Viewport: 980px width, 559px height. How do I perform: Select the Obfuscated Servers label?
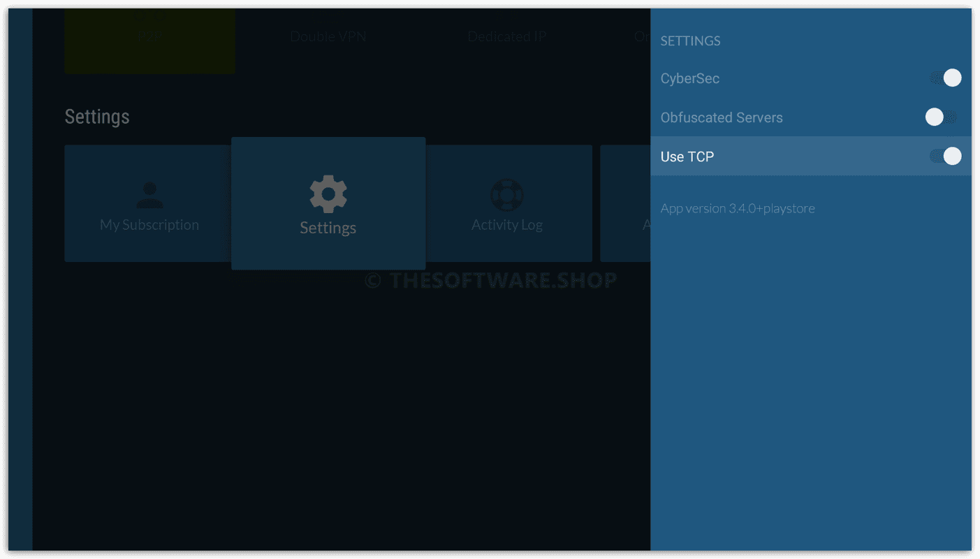(722, 117)
